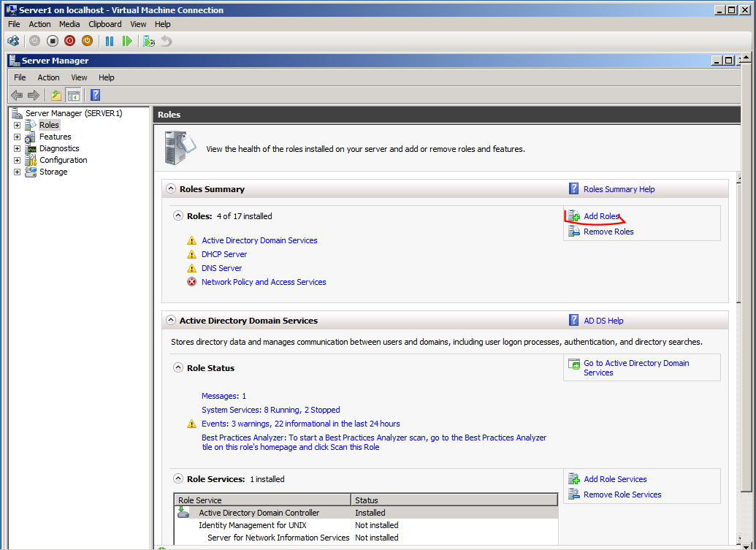The height and width of the screenshot is (550, 756).
Task: Click red error icon by Network Policy
Action: pyautogui.click(x=192, y=281)
